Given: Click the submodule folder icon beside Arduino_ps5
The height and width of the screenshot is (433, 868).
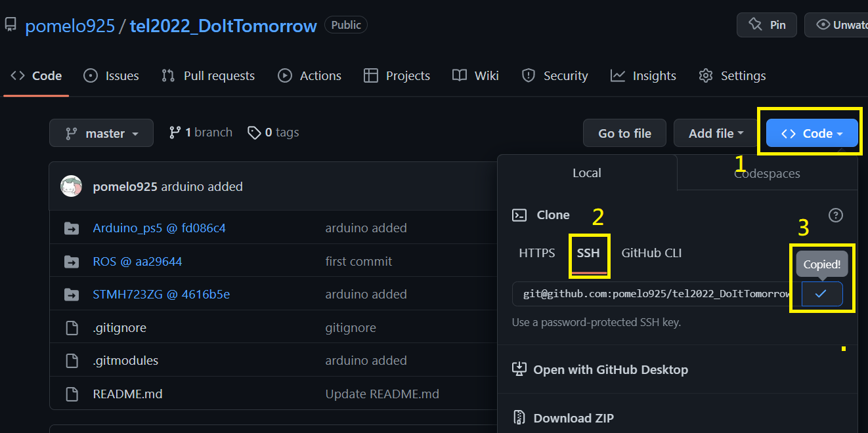Looking at the screenshot, I should (x=72, y=228).
